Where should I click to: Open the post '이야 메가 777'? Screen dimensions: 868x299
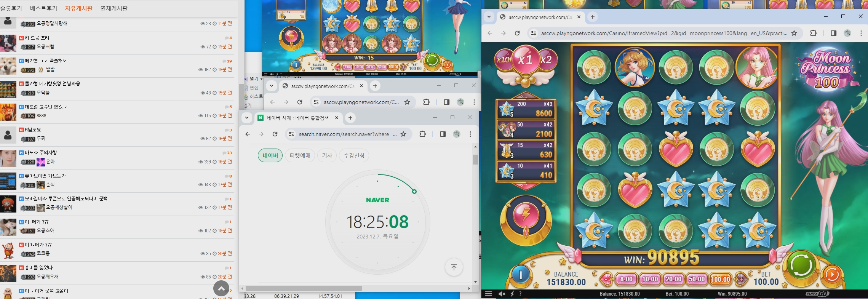(x=38, y=245)
